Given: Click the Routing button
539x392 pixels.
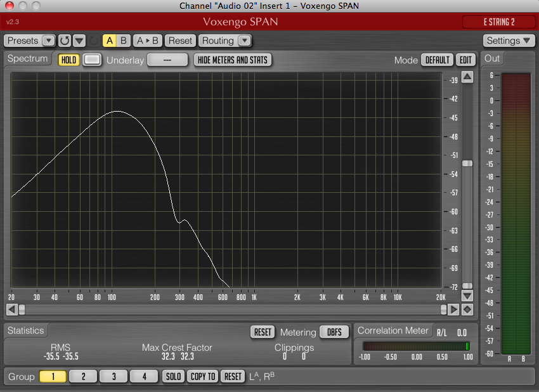Looking at the screenshot, I should click(218, 41).
